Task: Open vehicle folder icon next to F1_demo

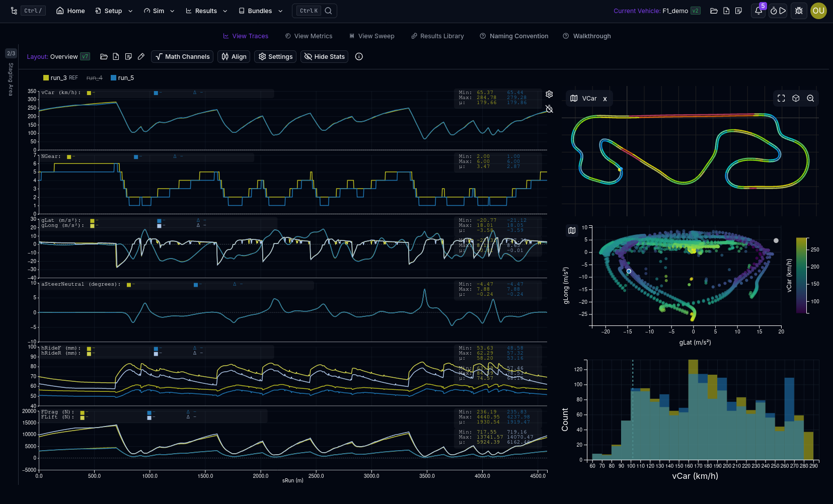Action: click(x=714, y=11)
